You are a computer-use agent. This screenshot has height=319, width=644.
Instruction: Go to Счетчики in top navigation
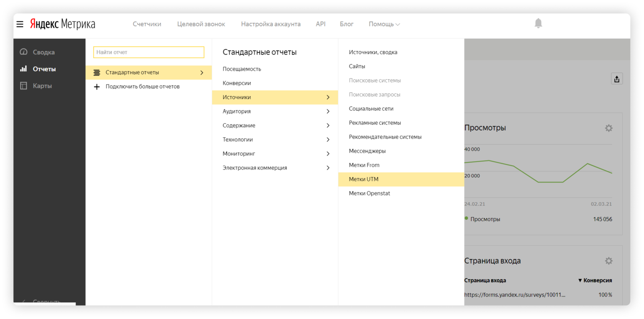pyautogui.click(x=147, y=24)
